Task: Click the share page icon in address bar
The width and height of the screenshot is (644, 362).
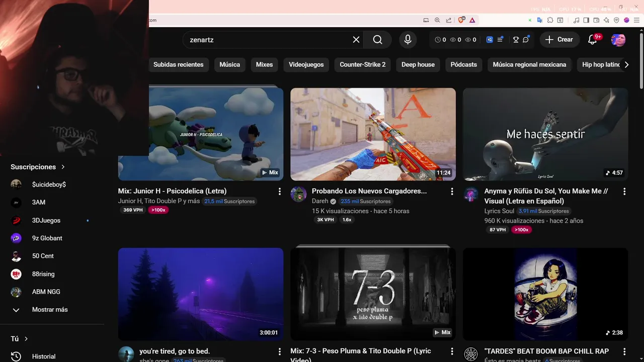Action: pos(449,20)
